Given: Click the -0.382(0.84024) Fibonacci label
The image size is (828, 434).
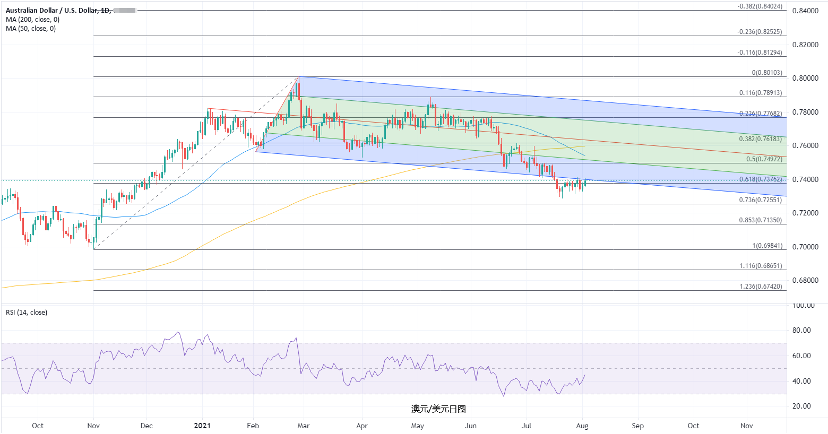Looking at the screenshot, I should [x=760, y=6].
